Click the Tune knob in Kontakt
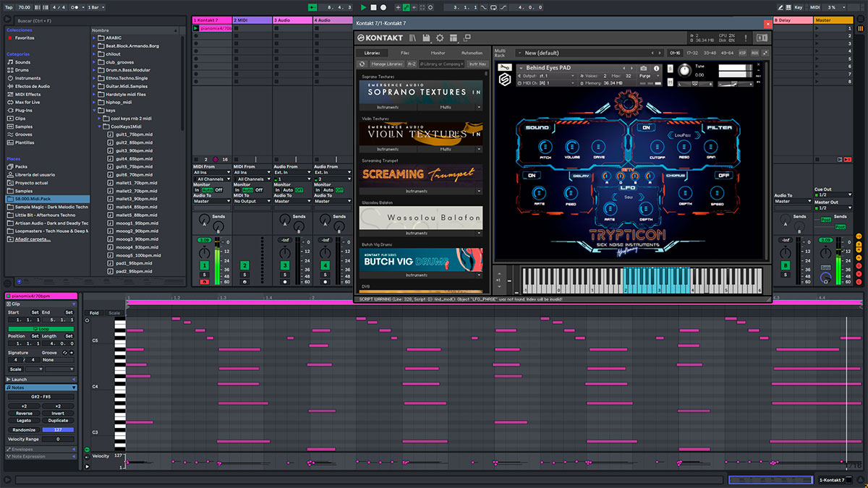Viewport: 868px width, 488px height. tap(684, 71)
